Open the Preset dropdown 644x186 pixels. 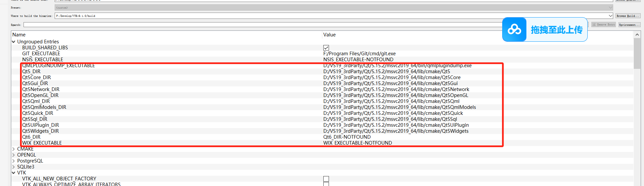pyautogui.click(x=334, y=7)
